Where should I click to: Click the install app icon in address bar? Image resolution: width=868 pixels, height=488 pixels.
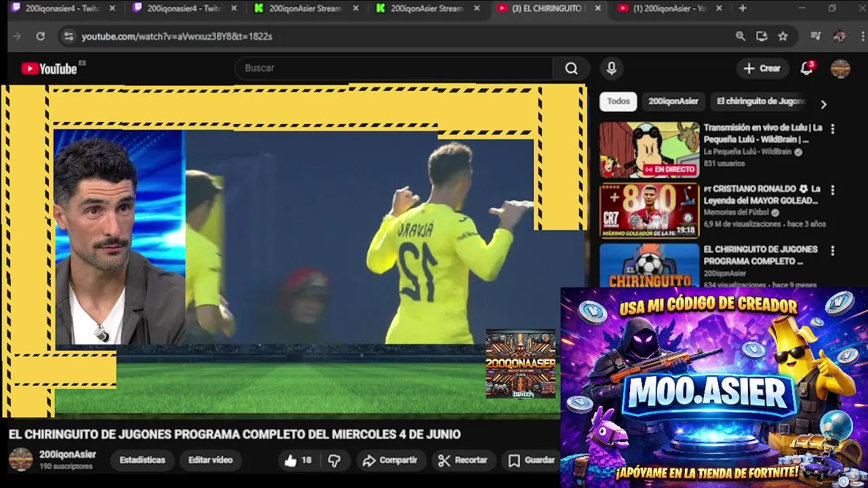[x=762, y=36]
